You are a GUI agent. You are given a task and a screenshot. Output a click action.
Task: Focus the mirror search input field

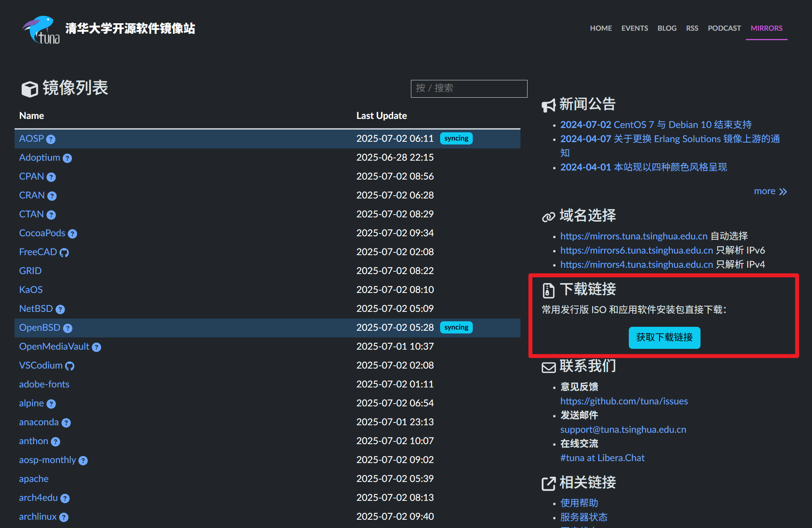tap(469, 89)
